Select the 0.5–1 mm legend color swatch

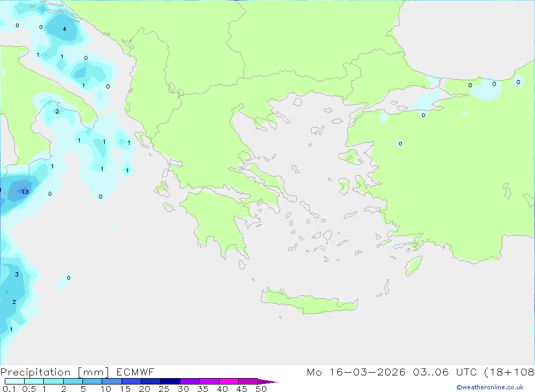(x=34, y=381)
